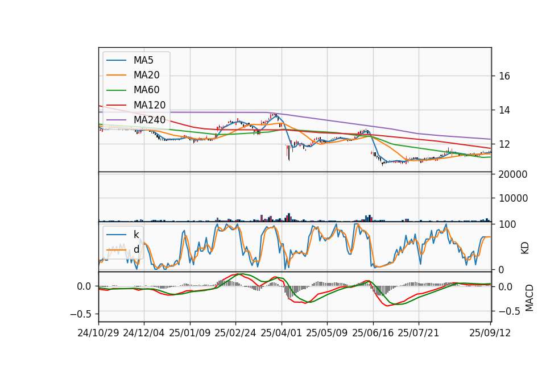Click the orange MA20 legend line sample
Image resolution: width=546 pixels, height=392 pixels.
(x=116, y=75)
